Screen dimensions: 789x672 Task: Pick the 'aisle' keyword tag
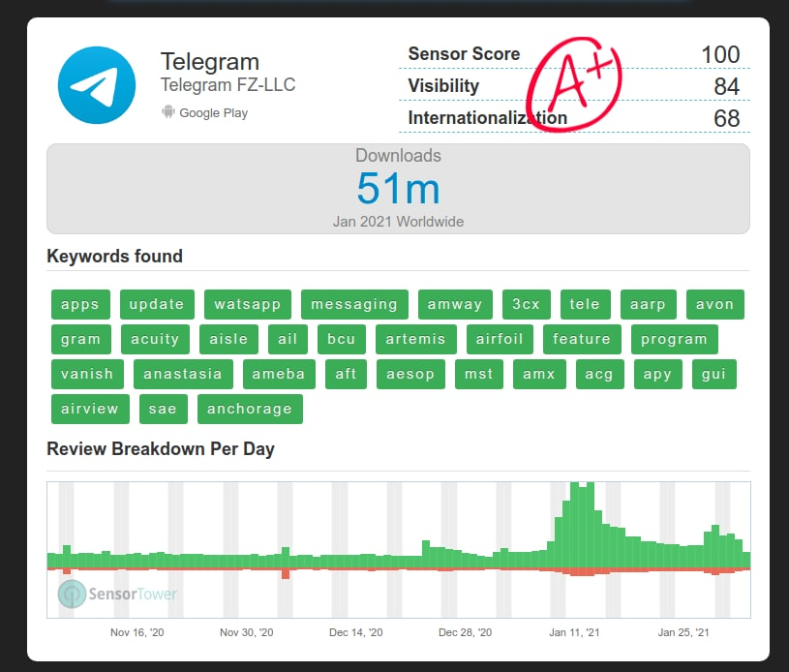point(228,339)
